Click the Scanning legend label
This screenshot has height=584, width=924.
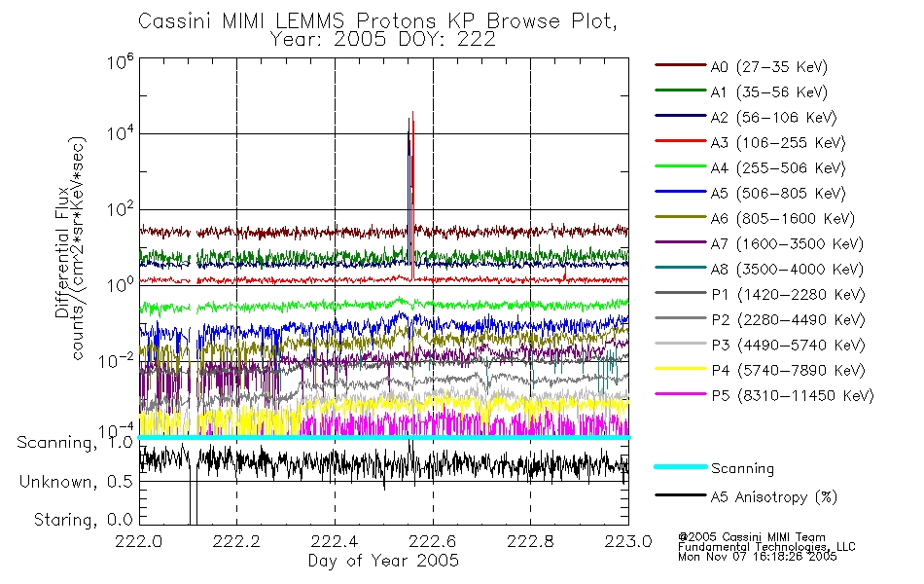(742, 468)
